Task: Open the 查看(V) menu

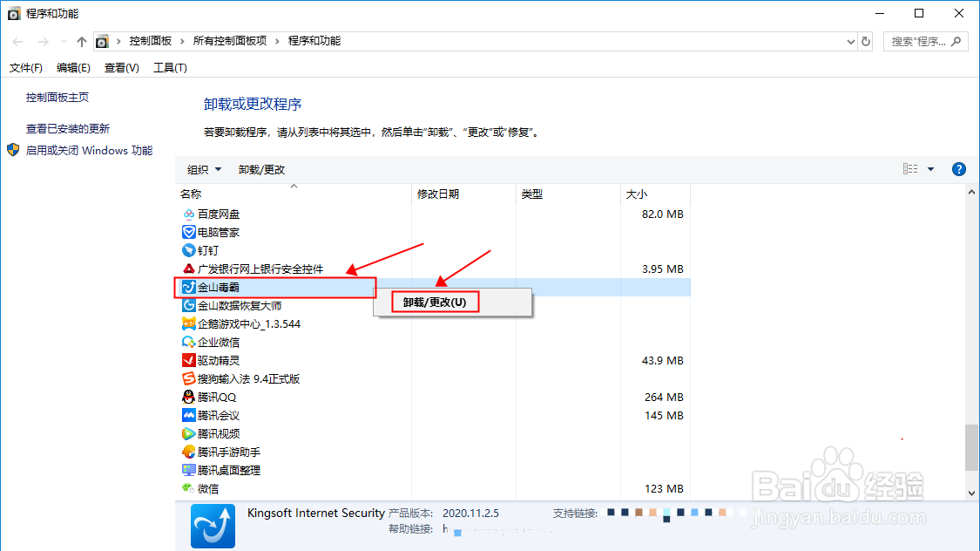Action: 121,67
